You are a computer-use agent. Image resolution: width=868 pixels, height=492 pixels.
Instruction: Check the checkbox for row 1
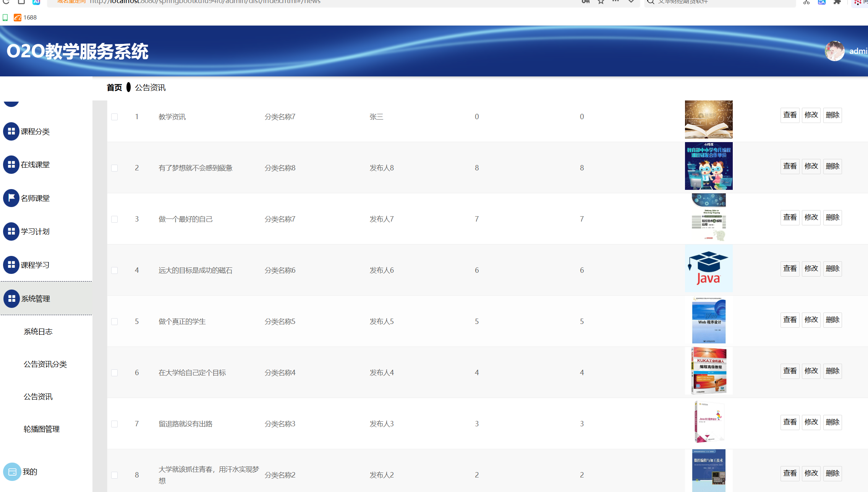114,117
